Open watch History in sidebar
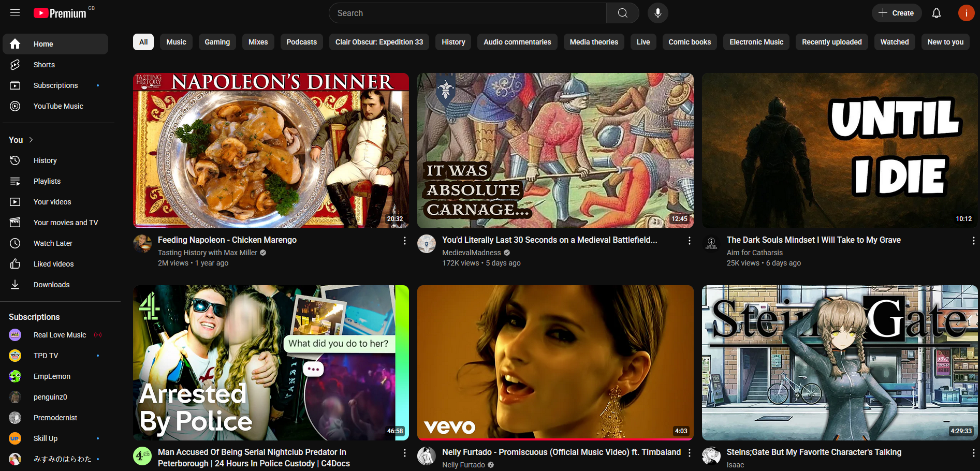 coord(55,160)
